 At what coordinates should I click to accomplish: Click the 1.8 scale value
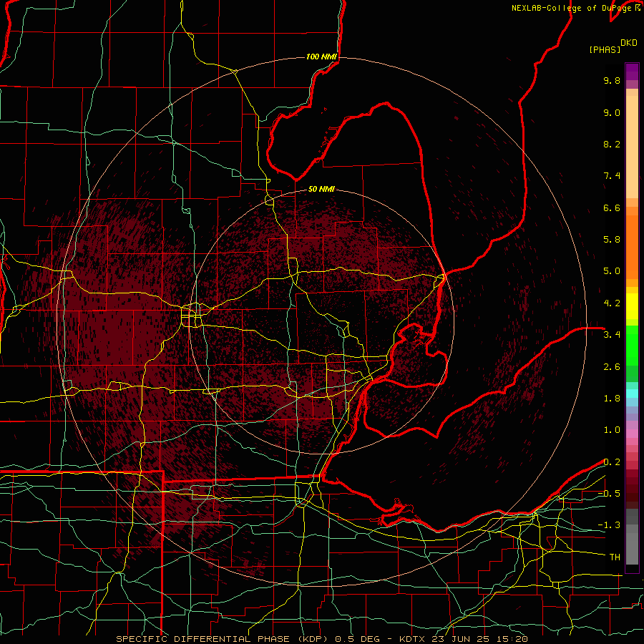612,399
